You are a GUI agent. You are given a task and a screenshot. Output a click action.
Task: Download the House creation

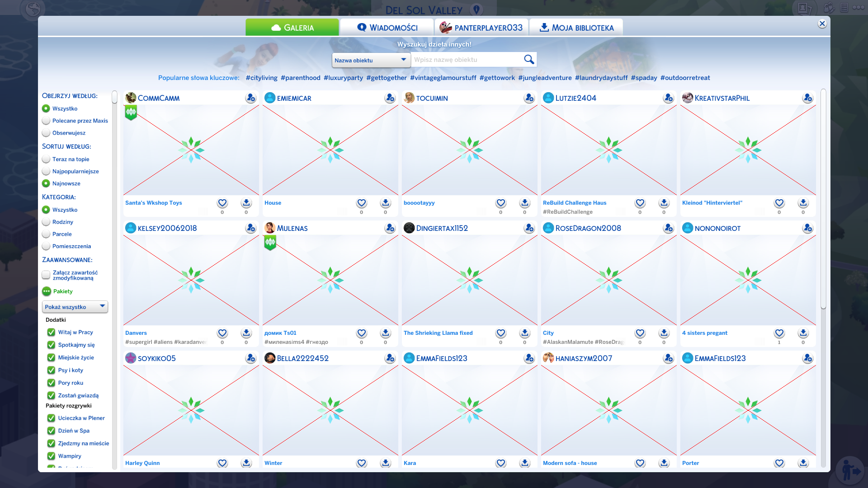(385, 203)
